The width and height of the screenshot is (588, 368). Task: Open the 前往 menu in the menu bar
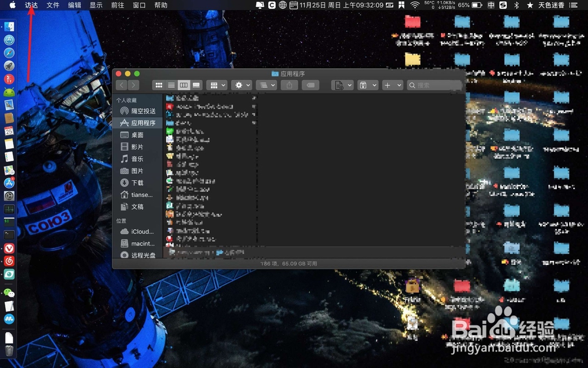click(117, 5)
